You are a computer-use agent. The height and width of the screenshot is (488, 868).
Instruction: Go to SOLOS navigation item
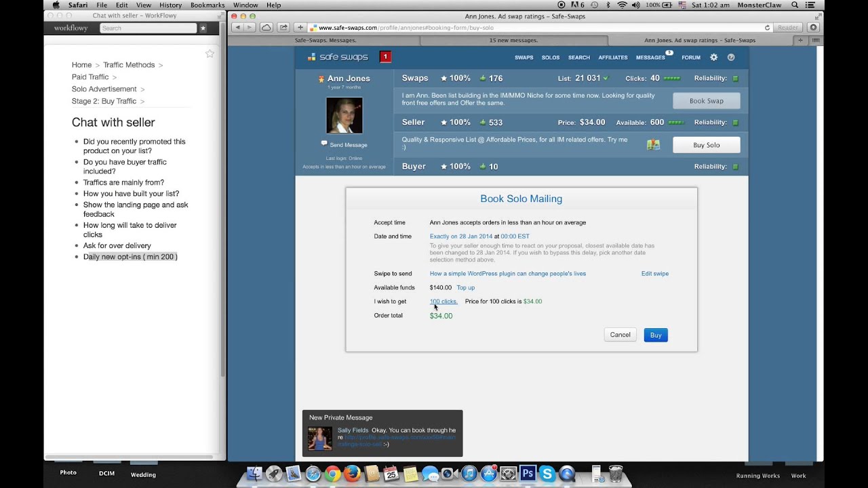pos(551,58)
